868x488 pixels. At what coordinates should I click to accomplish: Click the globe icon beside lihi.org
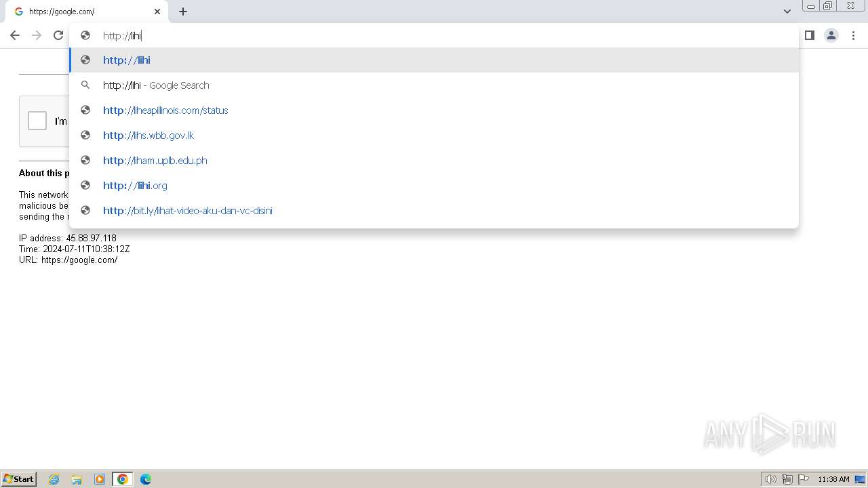[85, 185]
